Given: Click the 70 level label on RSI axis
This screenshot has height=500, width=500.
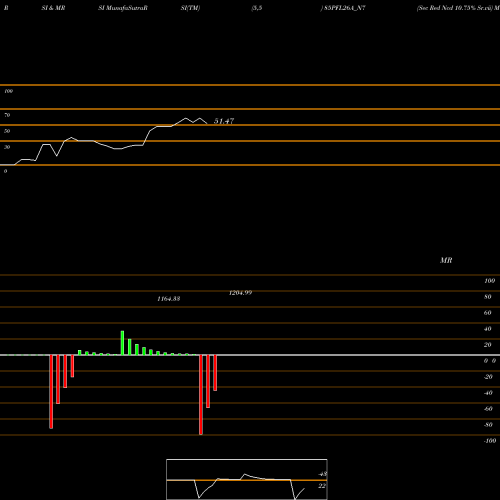Looking at the screenshot, I should [7, 115].
